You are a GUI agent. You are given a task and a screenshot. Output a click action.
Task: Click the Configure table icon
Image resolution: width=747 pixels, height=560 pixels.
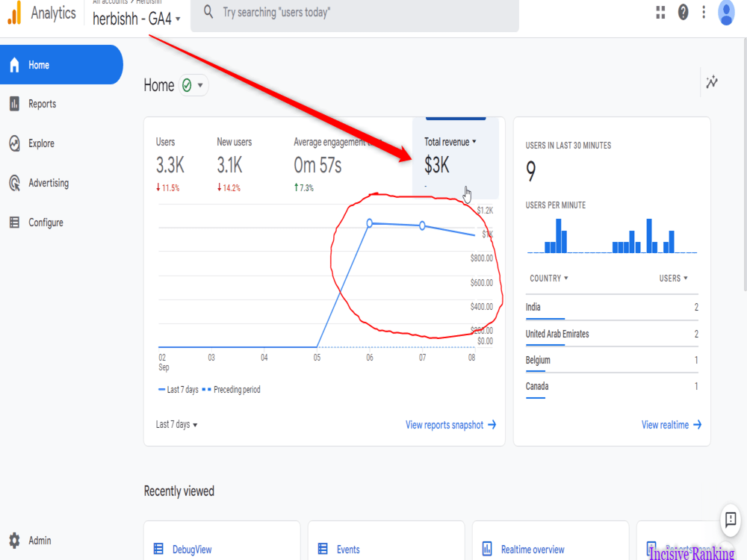(x=14, y=223)
